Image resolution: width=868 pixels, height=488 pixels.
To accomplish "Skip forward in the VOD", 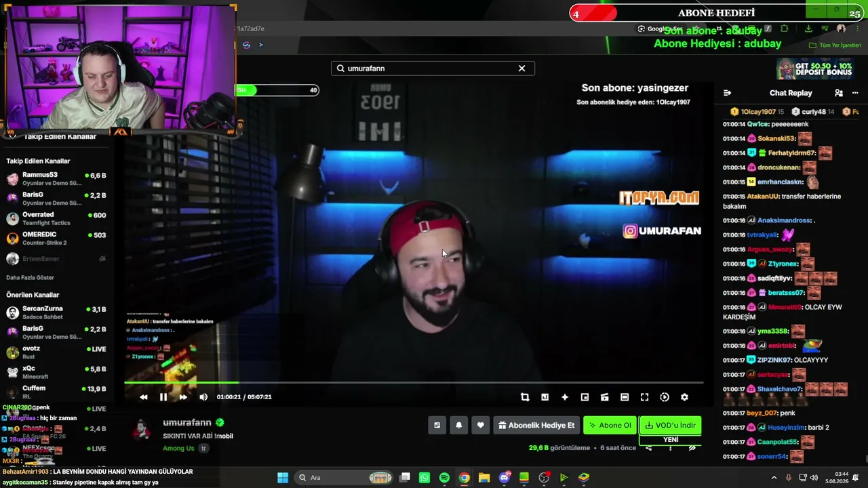I will [183, 397].
